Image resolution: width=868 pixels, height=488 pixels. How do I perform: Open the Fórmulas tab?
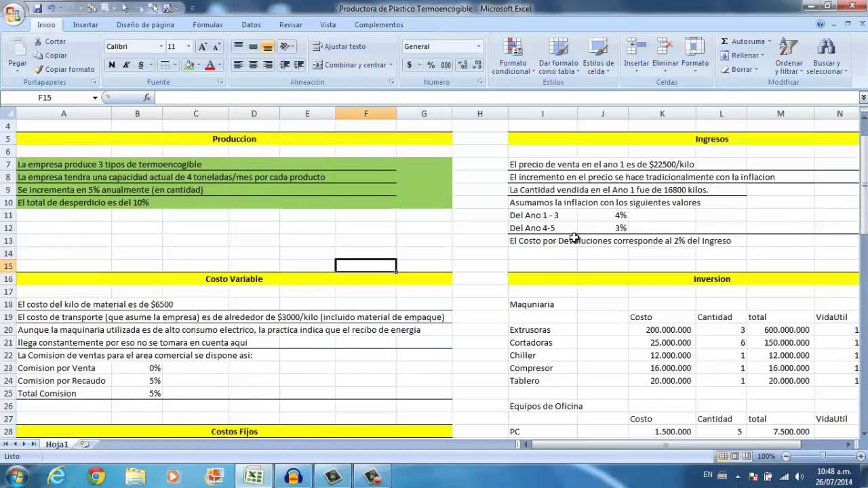click(208, 24)
